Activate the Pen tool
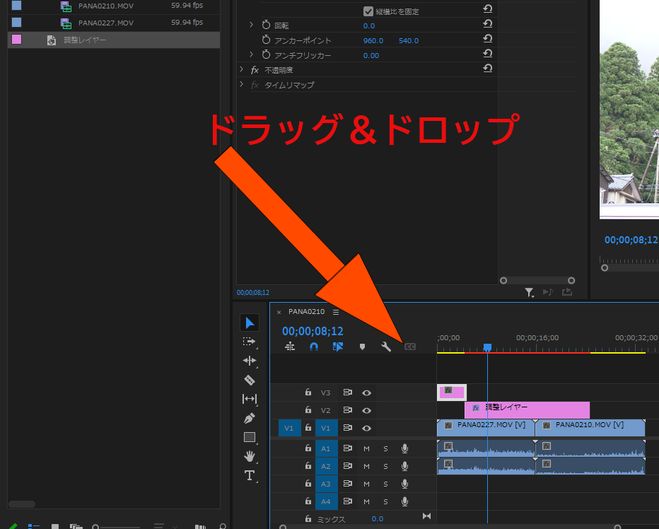Viewport: 659px width, 529px height. pos(249,418)
